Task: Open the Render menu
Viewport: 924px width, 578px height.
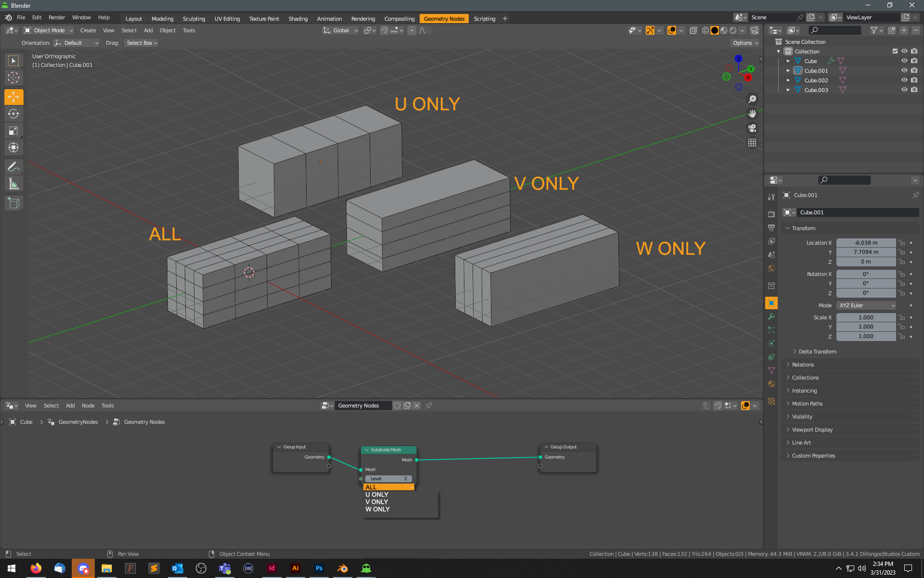Action: coord(57,17)
